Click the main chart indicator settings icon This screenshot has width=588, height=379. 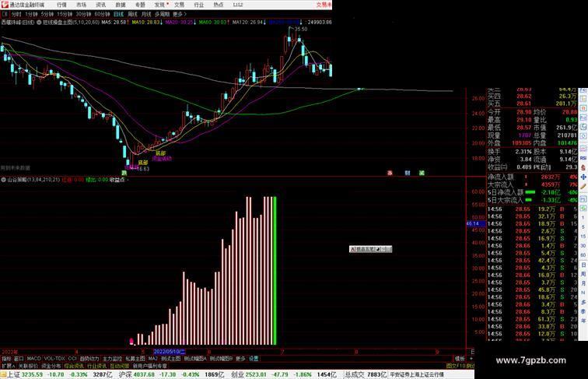39,23
